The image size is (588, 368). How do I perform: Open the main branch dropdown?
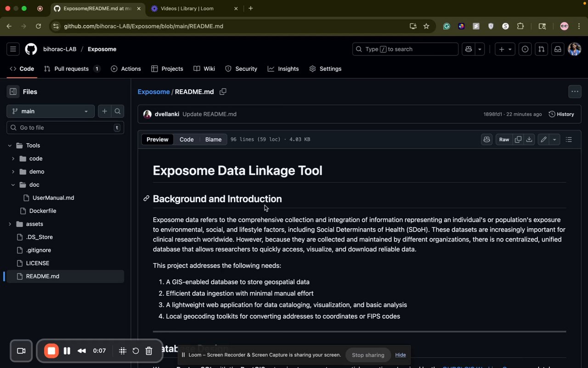tap(51, 111)
